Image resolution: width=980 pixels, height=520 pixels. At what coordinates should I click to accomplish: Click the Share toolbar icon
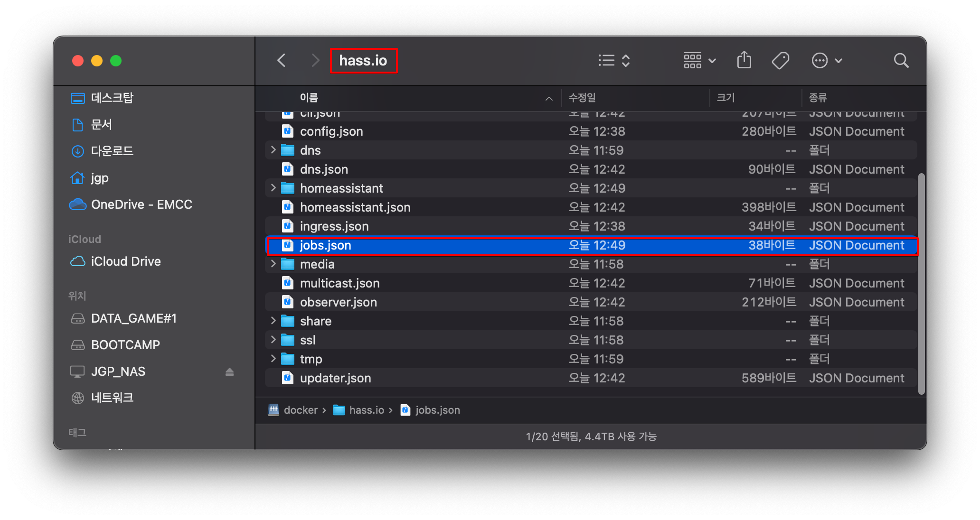[x=744, y=61]
